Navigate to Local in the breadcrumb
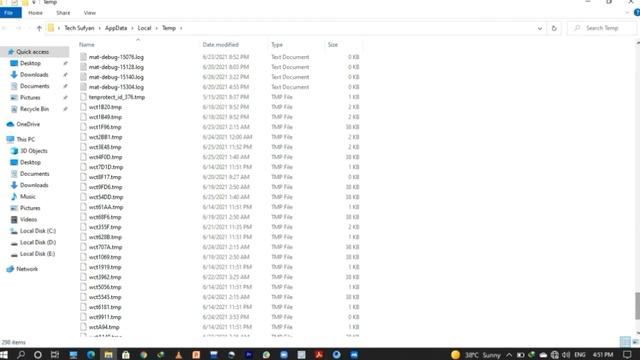This screenshot has height=360, width=640. [144, 28]
